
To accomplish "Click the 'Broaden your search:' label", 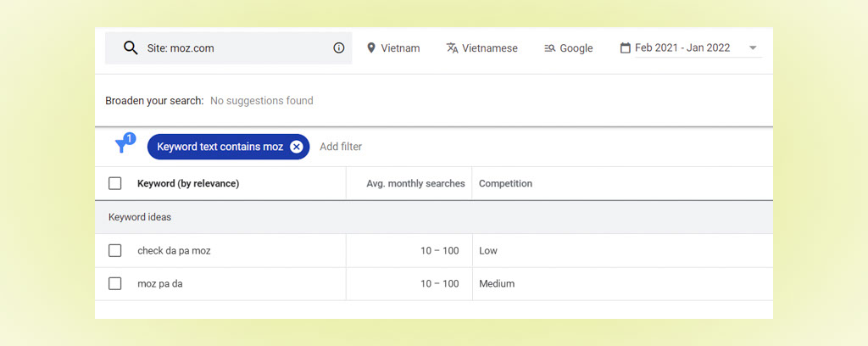I will (154, 101).
